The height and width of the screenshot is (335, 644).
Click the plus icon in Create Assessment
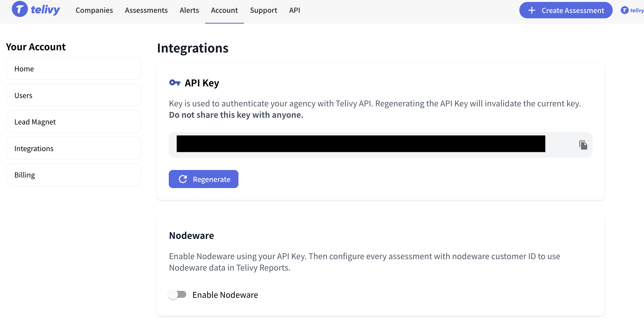(532, 10)
